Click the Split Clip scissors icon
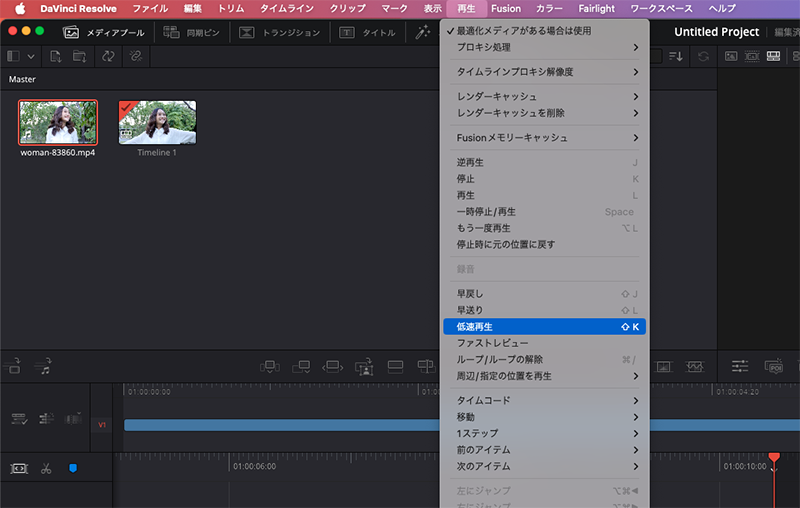Image resolution: width=800 pixels, height=508 pixels. tap(46, 468)
